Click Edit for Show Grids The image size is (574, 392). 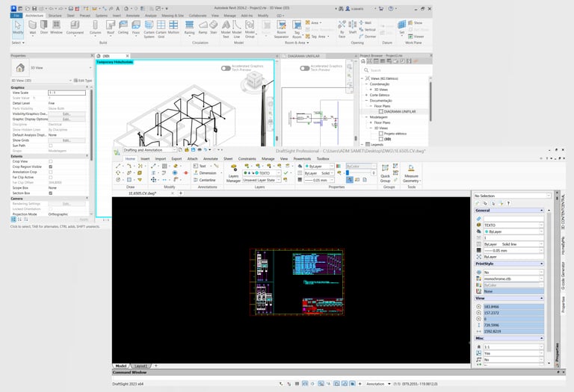tap(67, 140)
